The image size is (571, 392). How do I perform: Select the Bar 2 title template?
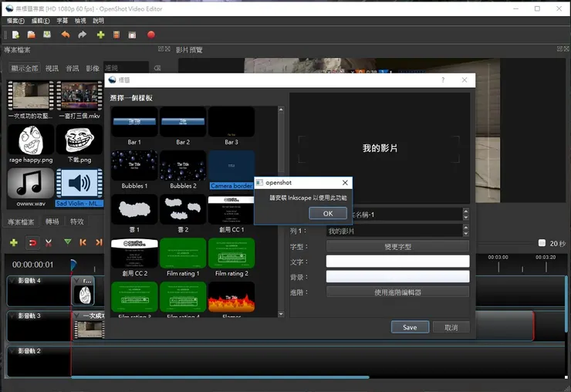183,126
